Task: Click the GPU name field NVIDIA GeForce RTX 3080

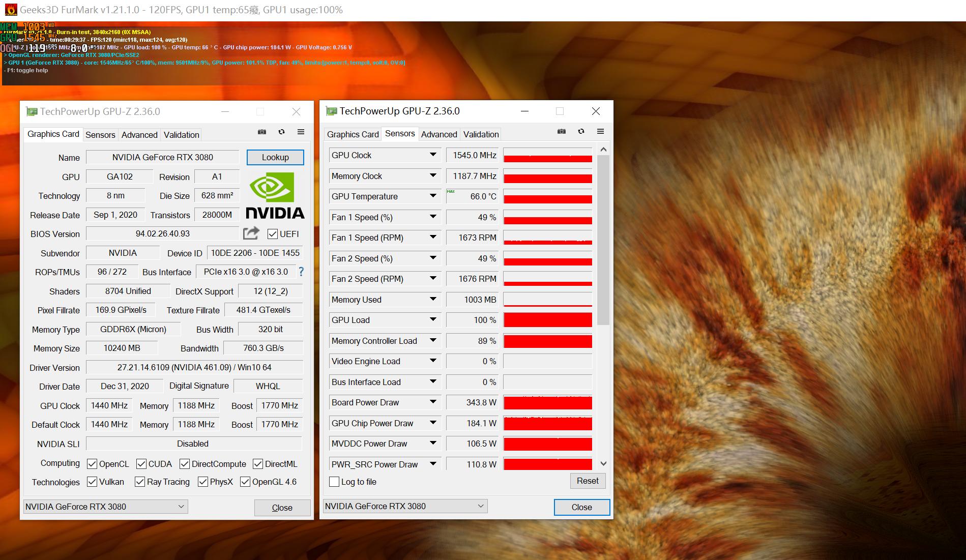Action: [x=163, y=157]
